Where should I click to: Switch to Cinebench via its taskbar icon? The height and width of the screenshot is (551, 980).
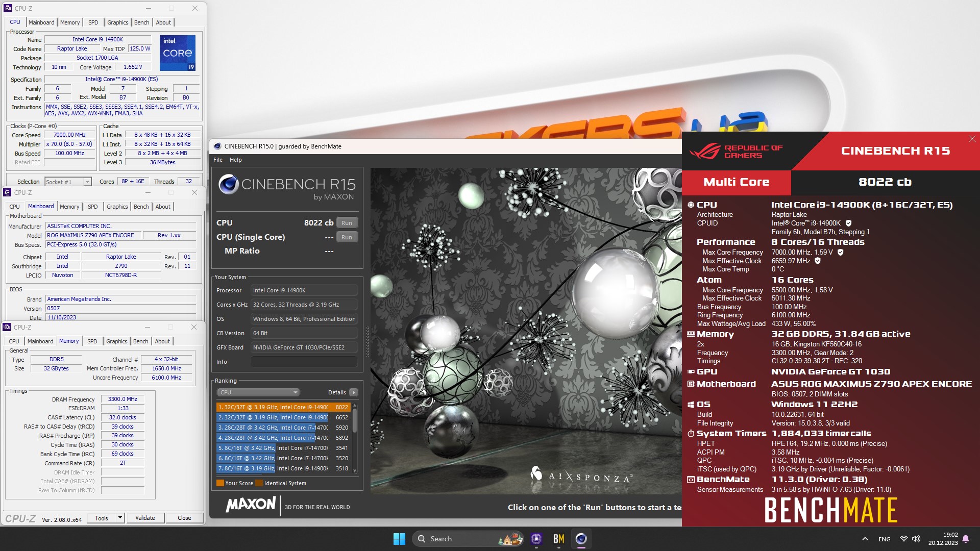coord(581,539)
